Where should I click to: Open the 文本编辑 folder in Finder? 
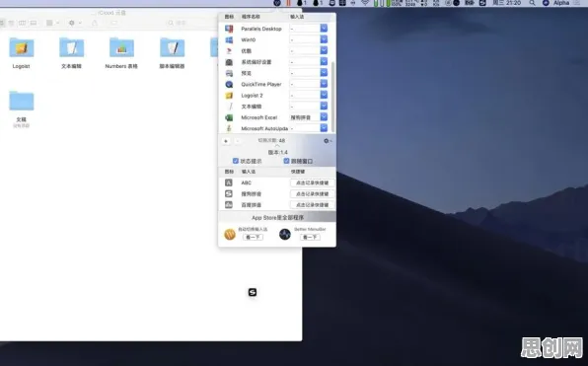click(x=71, y=47)
